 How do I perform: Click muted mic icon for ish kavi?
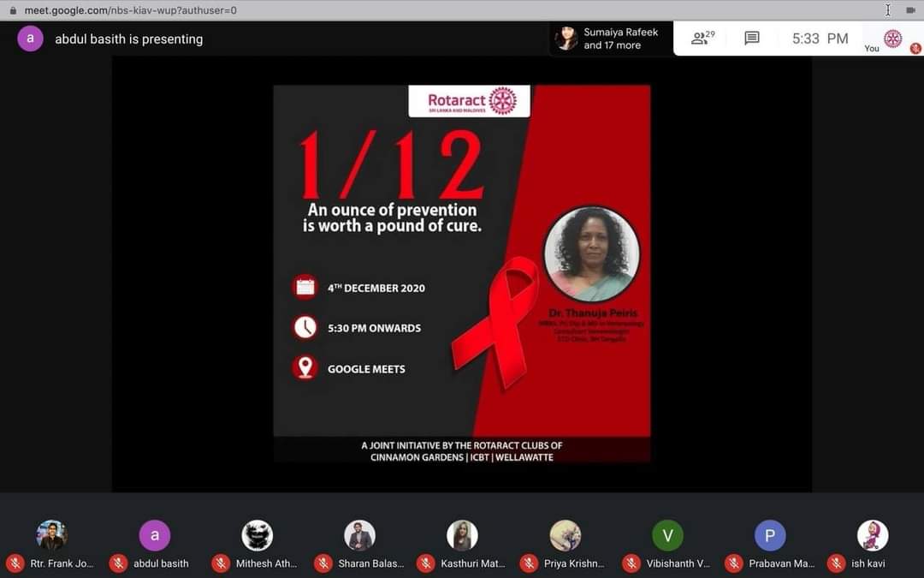(836, 563)
